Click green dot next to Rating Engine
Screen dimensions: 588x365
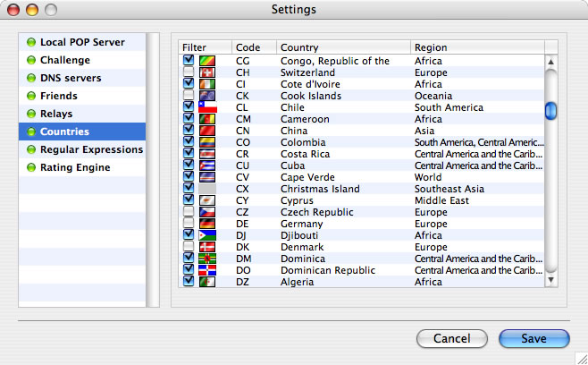pos(31,167)
